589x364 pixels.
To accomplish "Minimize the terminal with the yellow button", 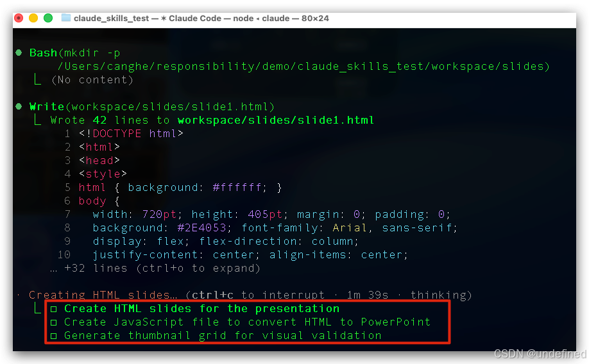I will [x=33, y=18].
